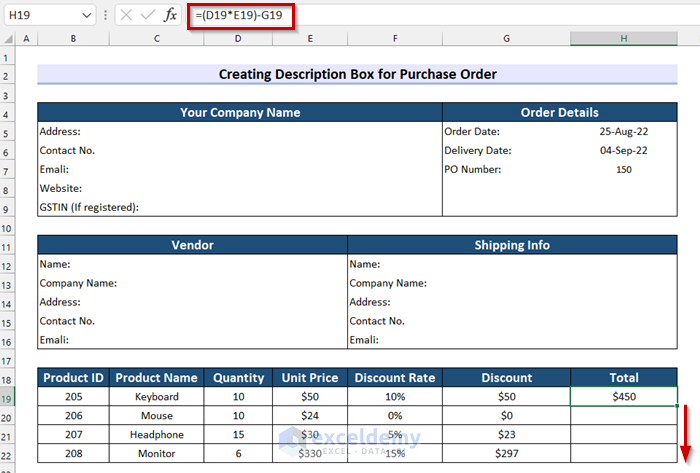The height and width of the screenshot is (473, 700).
Task: Click the 'GSTIN (If registered):' cell
Action: click(89, 207)
